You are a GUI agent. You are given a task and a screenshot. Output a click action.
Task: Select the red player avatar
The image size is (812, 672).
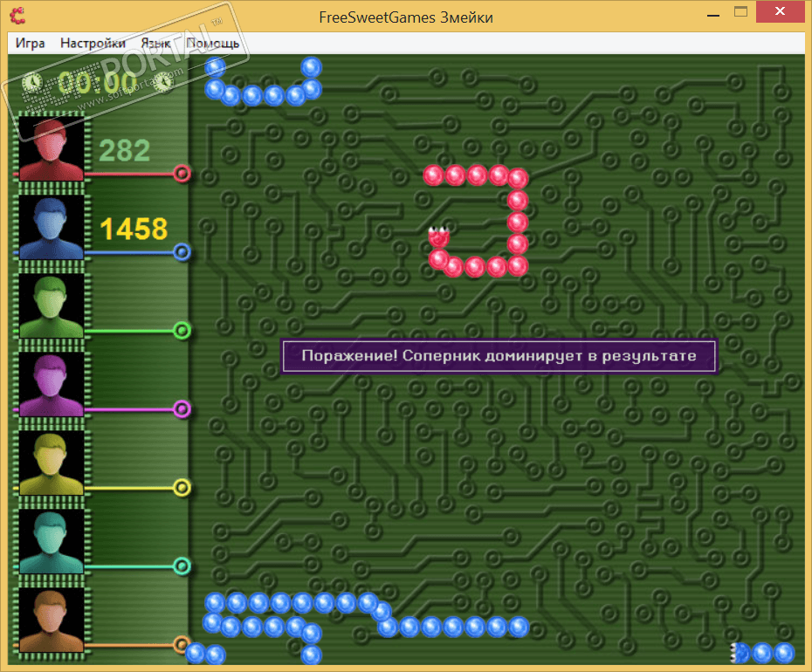point(52,149)
